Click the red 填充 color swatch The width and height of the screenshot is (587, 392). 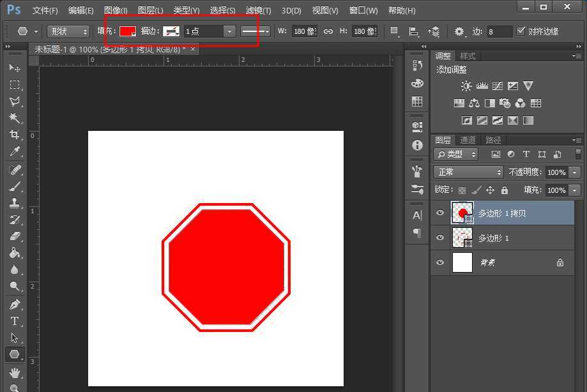point(127,31)
